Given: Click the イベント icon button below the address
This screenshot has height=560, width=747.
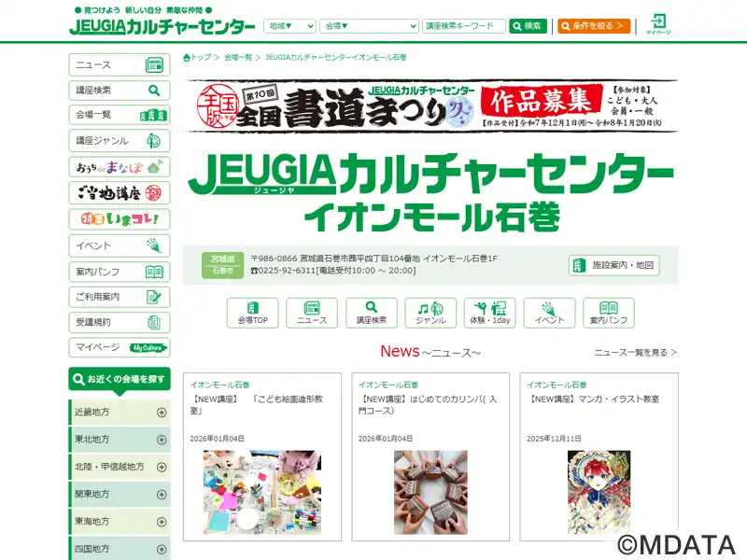Looking at the screenshot, I should pyautogui.click(x=549, y=313).
